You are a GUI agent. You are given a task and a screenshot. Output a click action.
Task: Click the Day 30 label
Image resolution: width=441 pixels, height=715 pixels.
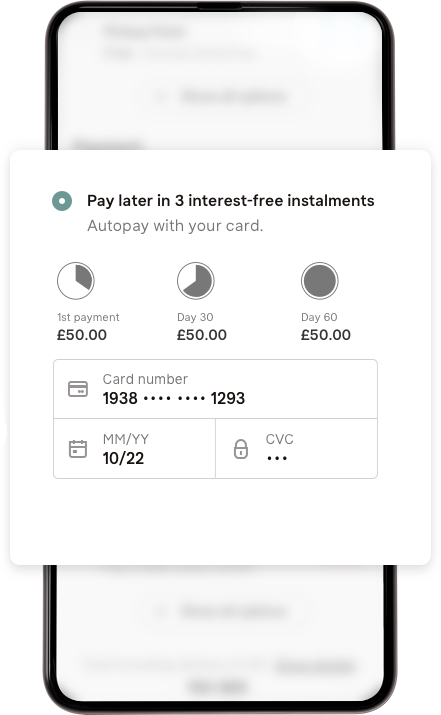click(195, 317)
